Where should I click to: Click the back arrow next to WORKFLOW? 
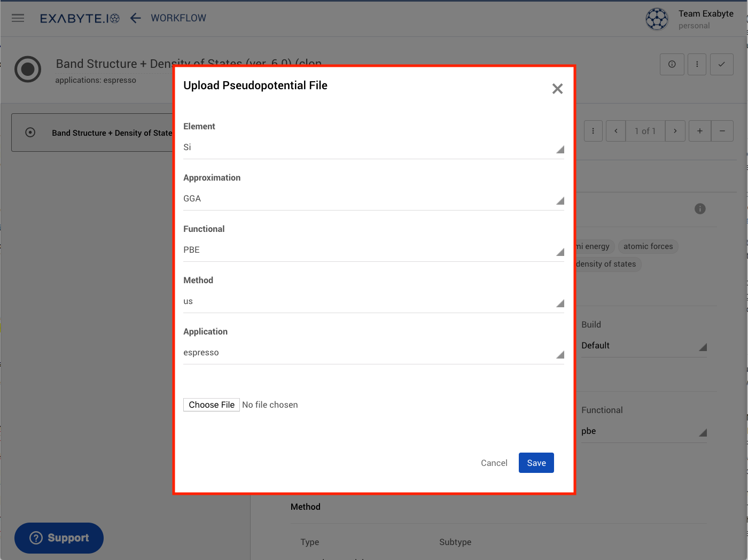(x=136, y=18)
